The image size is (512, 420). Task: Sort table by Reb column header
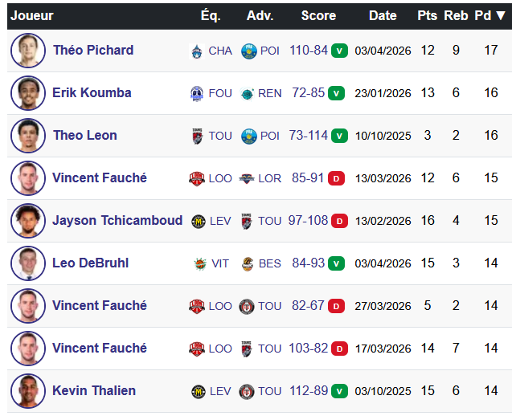click(x=456, y=16)
